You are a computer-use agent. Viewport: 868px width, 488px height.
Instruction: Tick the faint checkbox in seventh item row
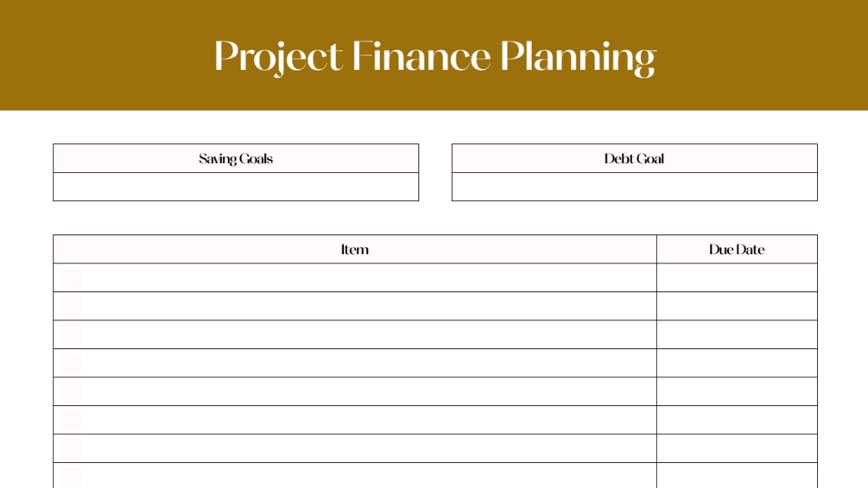click(x=71, y=449)
